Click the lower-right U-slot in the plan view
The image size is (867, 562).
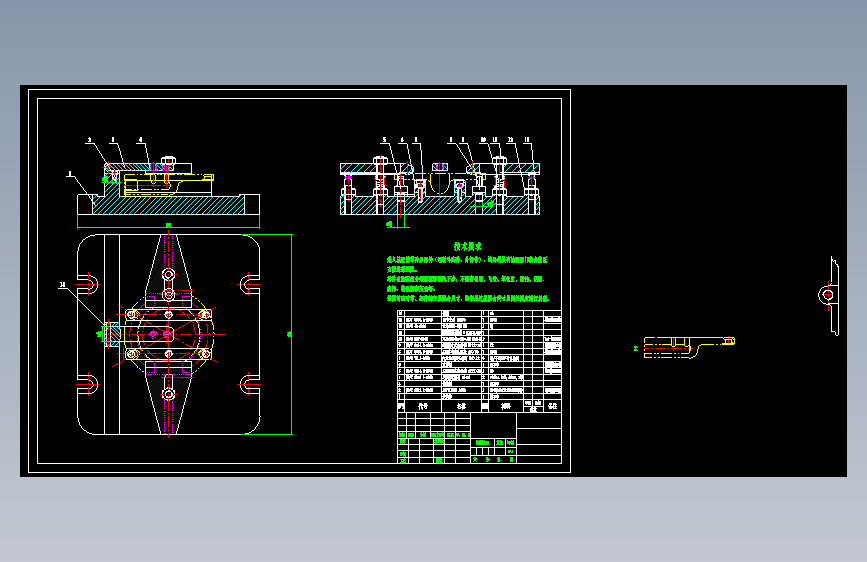click(249, 384)
